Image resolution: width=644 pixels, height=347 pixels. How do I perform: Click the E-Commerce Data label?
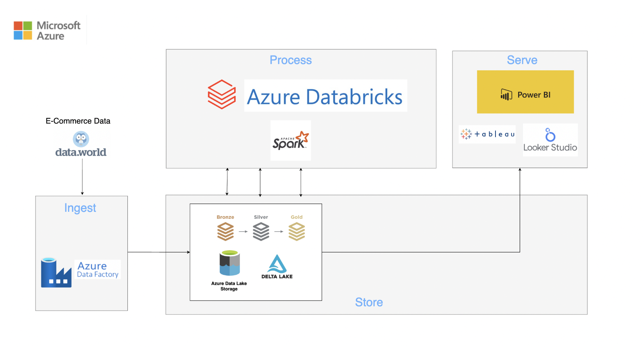78,121
